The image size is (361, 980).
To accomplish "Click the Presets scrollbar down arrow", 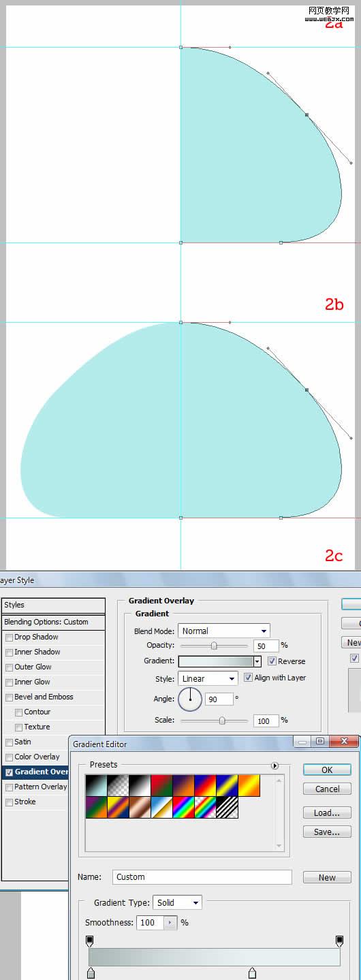I will 279,846.
